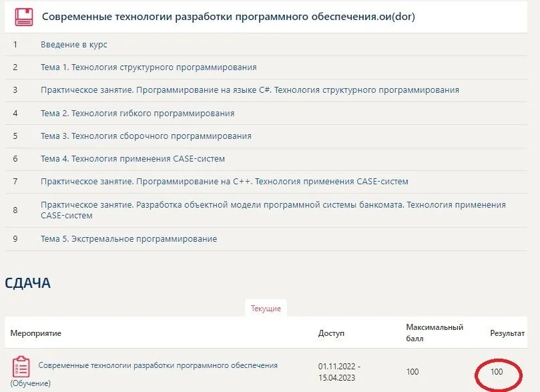Open the C++ practical lesson

[224, 182]
